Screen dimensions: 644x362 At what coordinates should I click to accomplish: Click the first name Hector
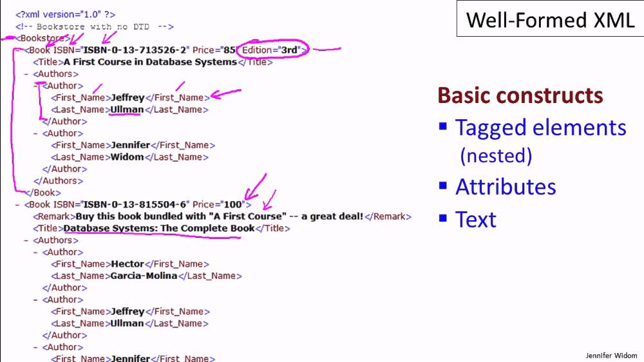(x=128, y=264)
